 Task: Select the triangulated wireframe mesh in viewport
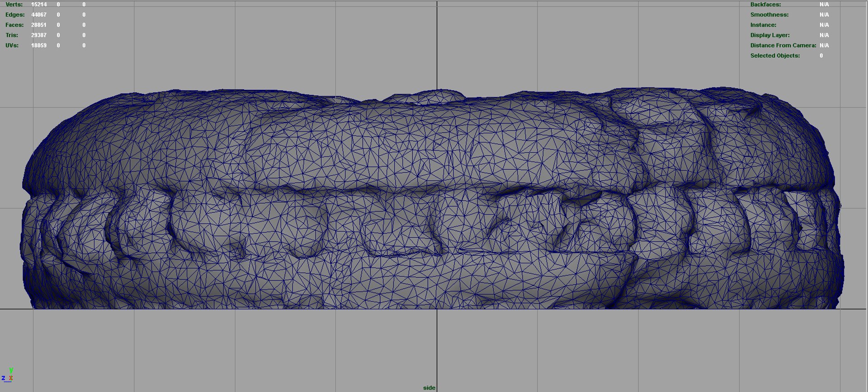[432, 199]
